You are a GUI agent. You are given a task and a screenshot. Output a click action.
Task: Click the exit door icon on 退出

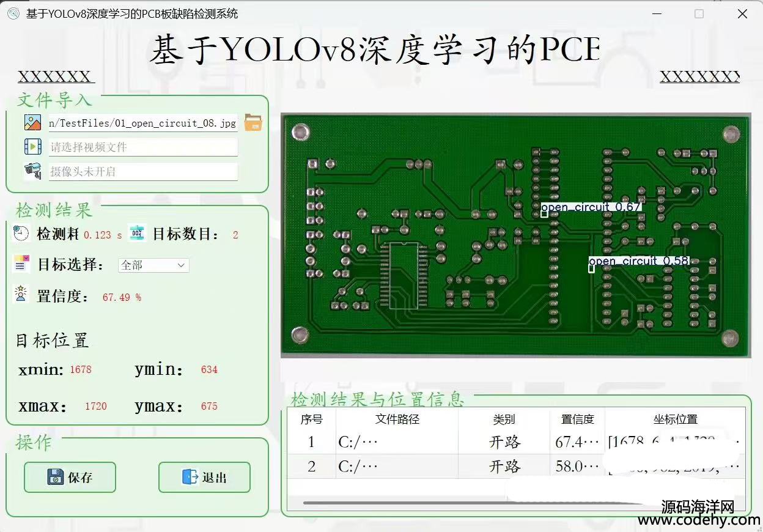pyautogui.click(x=190, y=477)
